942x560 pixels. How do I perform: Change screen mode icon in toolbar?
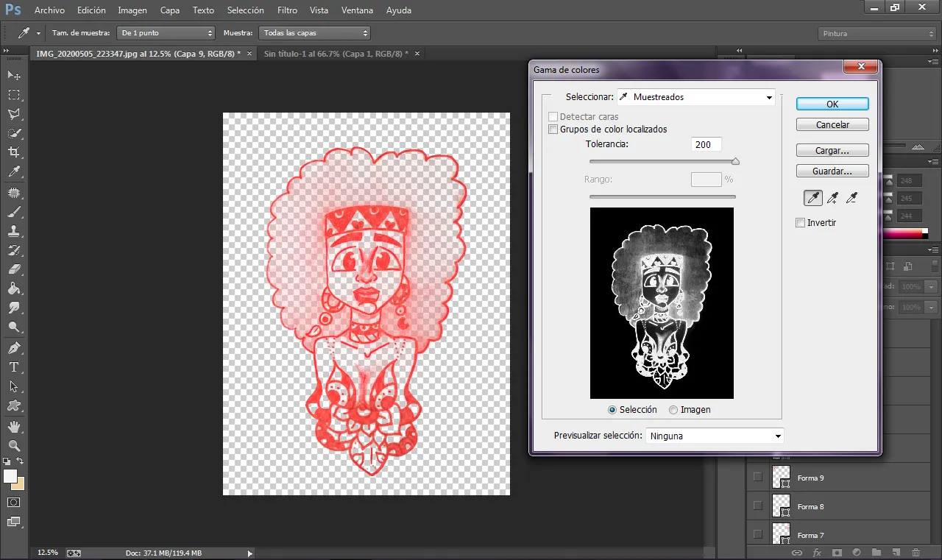point(14,522)
